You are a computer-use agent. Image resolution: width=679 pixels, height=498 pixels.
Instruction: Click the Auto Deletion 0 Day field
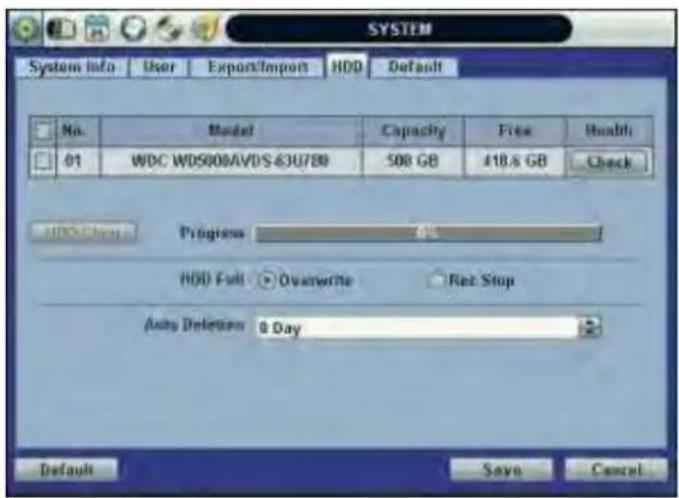tap(417, 328)
